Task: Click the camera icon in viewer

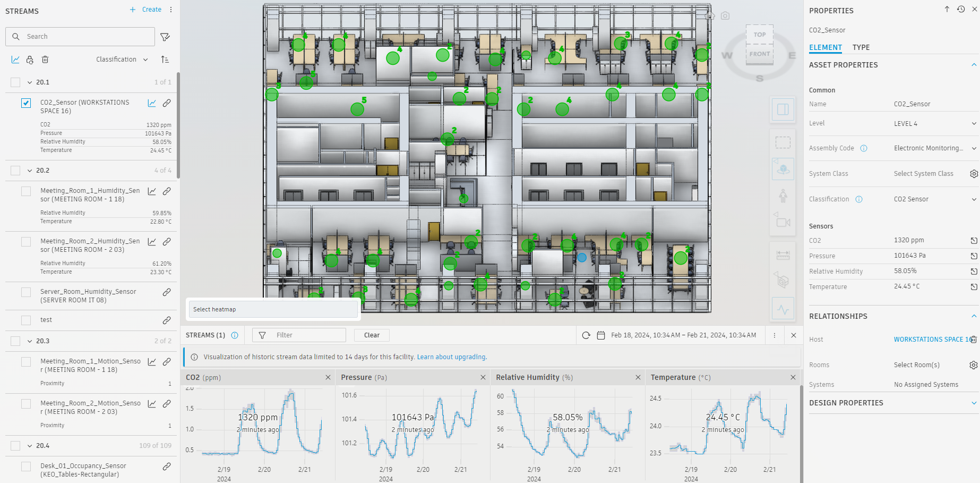Action: pos(725,16)
